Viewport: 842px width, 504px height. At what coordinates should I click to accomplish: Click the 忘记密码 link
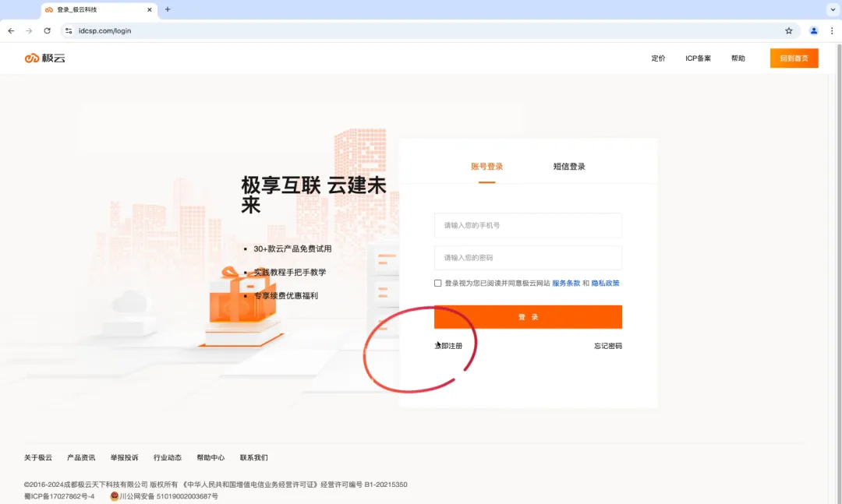(x=608, y=346)
